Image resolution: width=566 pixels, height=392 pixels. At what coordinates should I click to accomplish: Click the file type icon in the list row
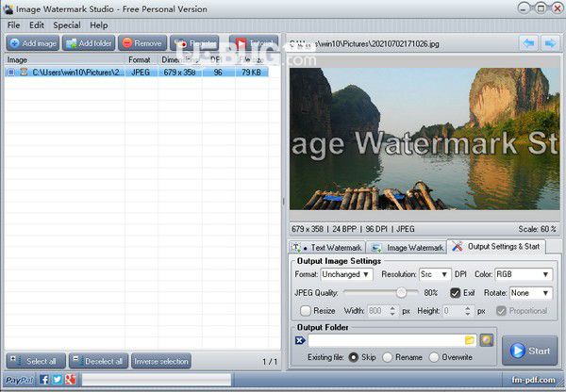[24, 72]
